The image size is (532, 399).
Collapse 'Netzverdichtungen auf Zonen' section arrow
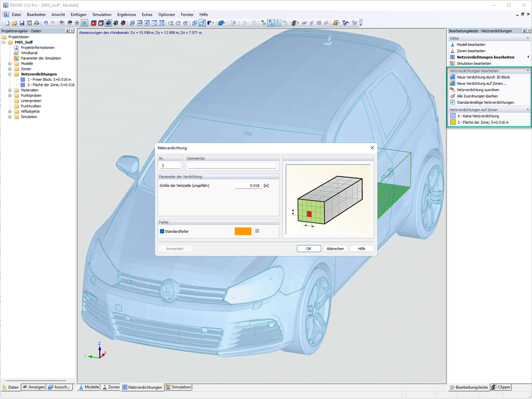pyautogui.click(x=527, y=109)
